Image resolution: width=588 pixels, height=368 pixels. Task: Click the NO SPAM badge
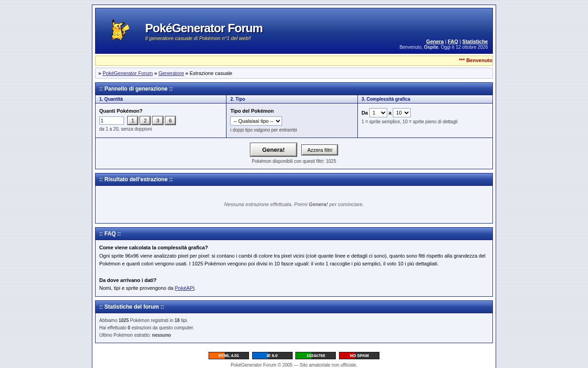359,356
